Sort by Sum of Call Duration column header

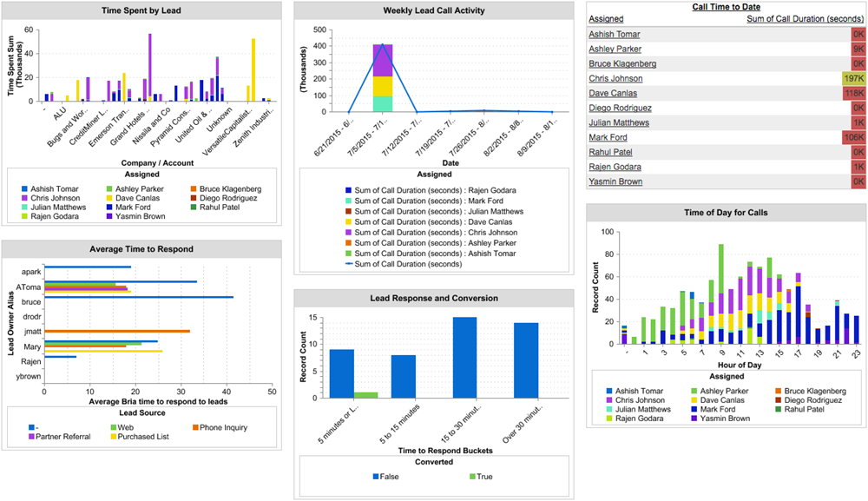point(805,19)
